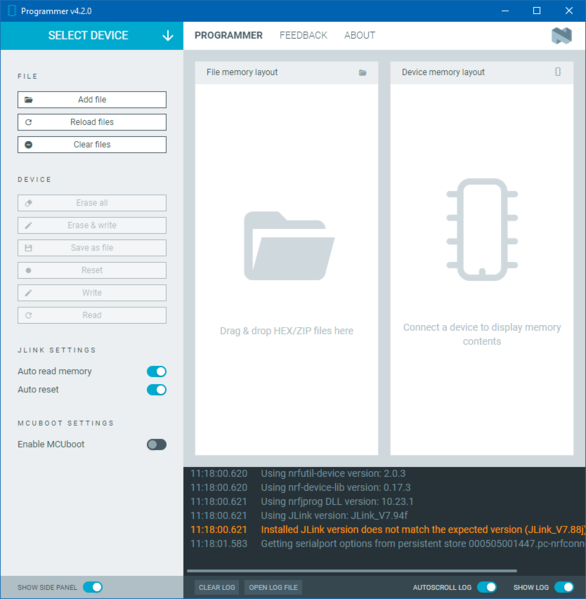This screenshot has height=599, width=586.
Task: Click the reload icon on Reload files
Action: [x=28, y=122]
